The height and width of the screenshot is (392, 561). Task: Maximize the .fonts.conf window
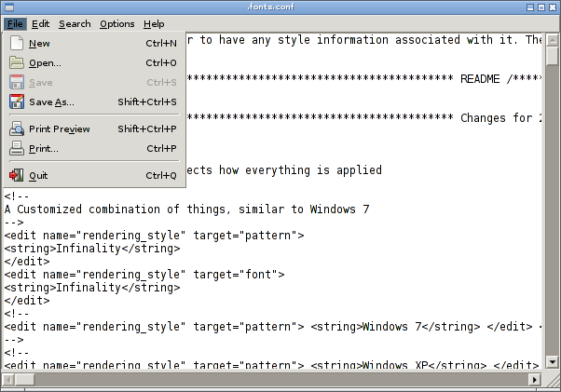(540, 7)
